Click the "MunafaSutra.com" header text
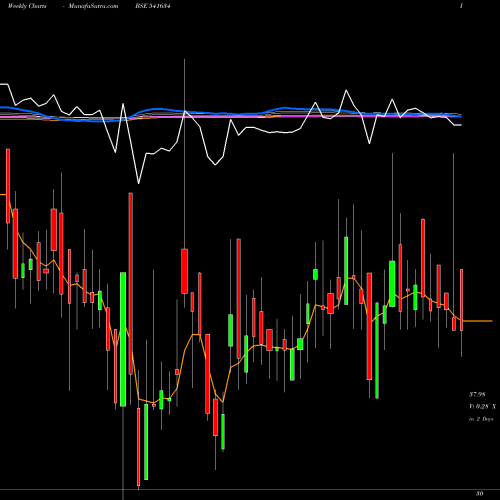This screenshot has width=500, height=500. 93,6
